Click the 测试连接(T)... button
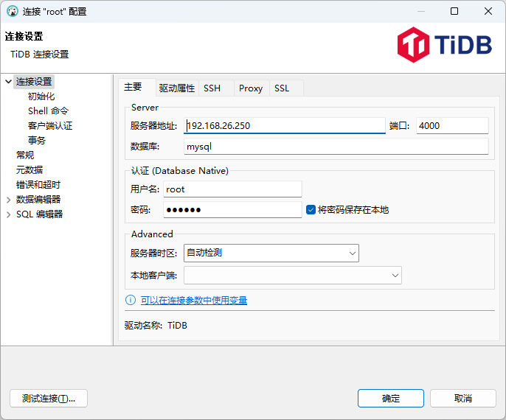This screenshot has width=506, height=420. coord(49,399)
